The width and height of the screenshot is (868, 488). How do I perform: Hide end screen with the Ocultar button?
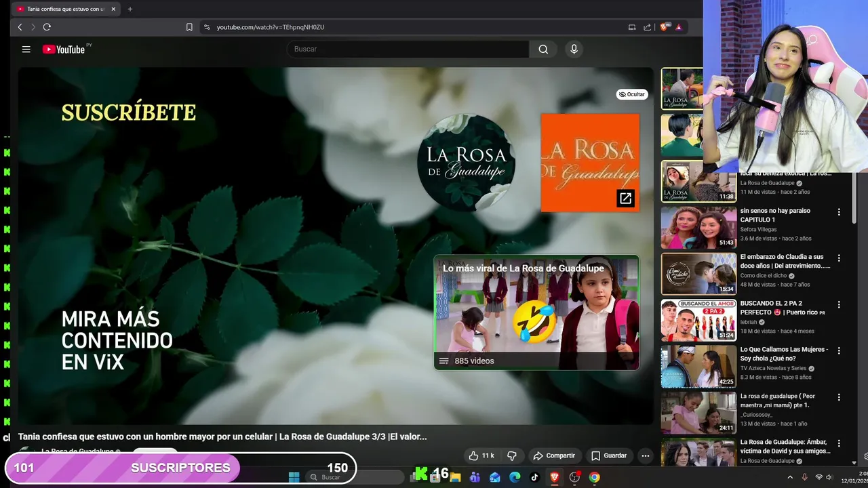[x=632, y=94]
